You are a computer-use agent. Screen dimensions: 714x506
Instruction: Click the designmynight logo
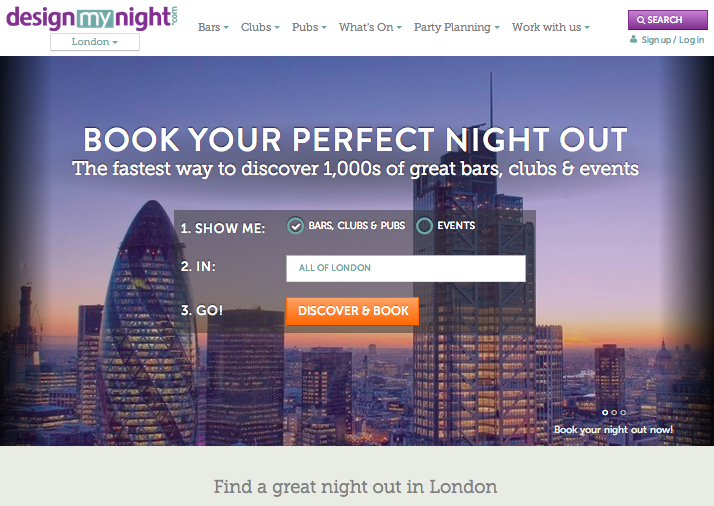click(92, 18)
